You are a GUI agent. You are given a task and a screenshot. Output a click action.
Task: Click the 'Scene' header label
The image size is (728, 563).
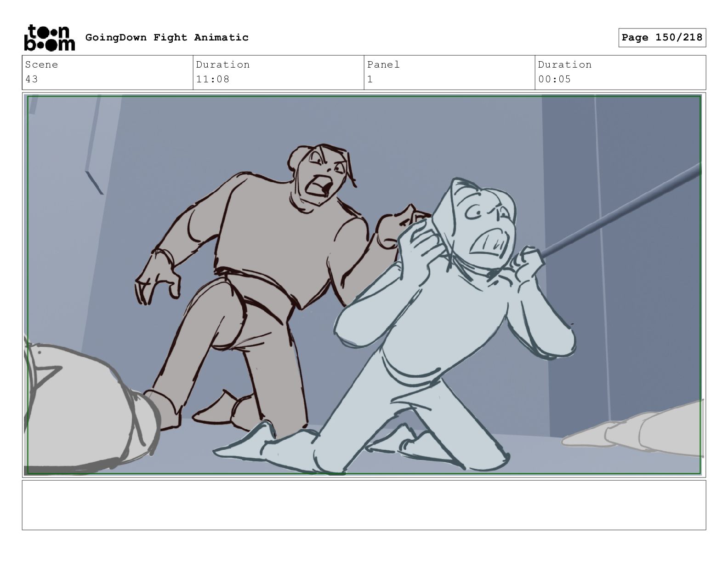41,64
